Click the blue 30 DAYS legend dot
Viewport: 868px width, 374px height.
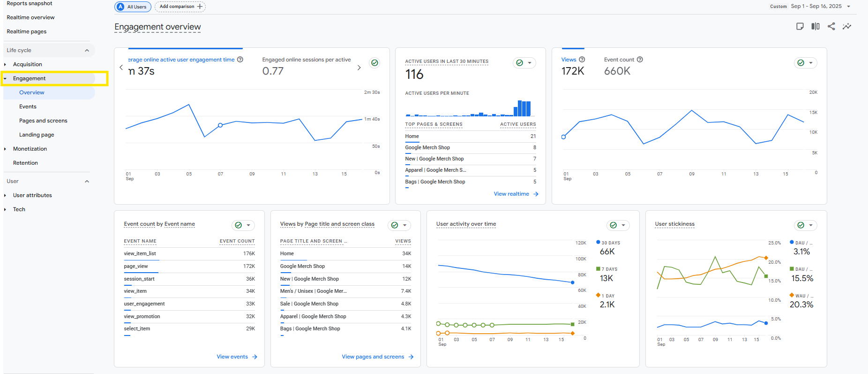coord(598,243)
